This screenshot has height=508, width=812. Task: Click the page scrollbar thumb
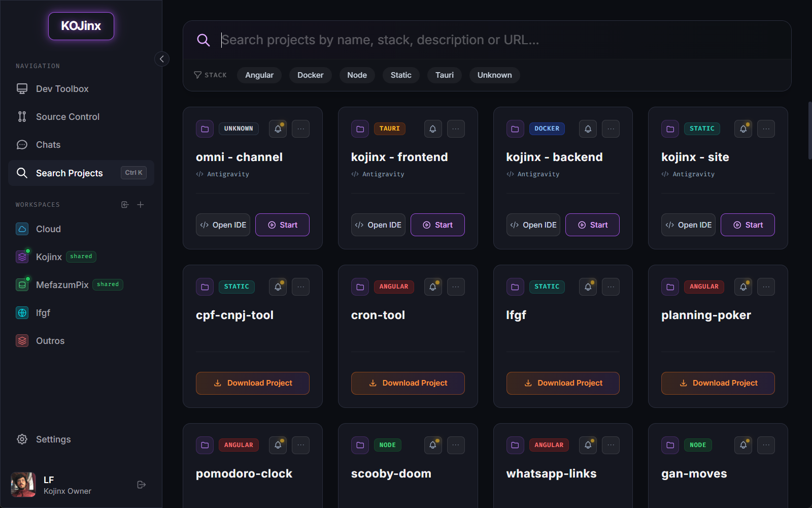click(810, 131)
